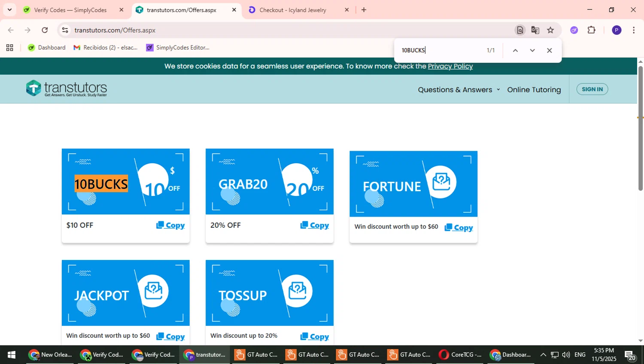Switch the ENG input language
Screen dimensions: 644x364
[580, 355]
